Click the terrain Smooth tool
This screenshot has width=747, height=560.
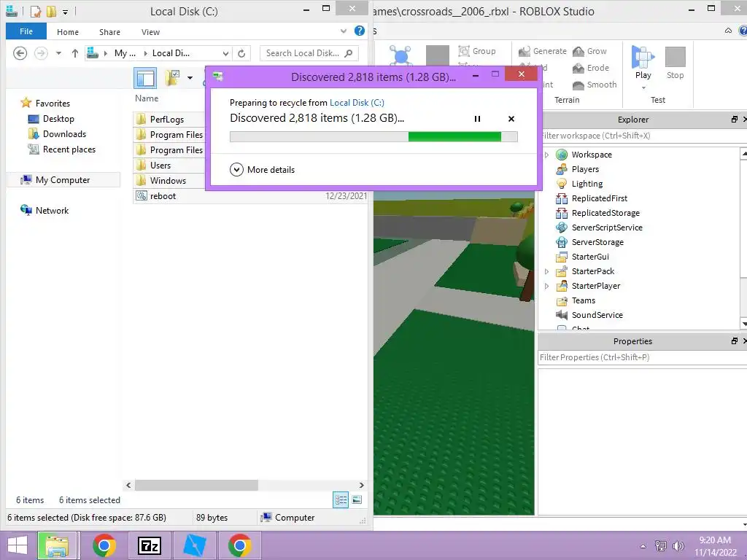point(595,85)
